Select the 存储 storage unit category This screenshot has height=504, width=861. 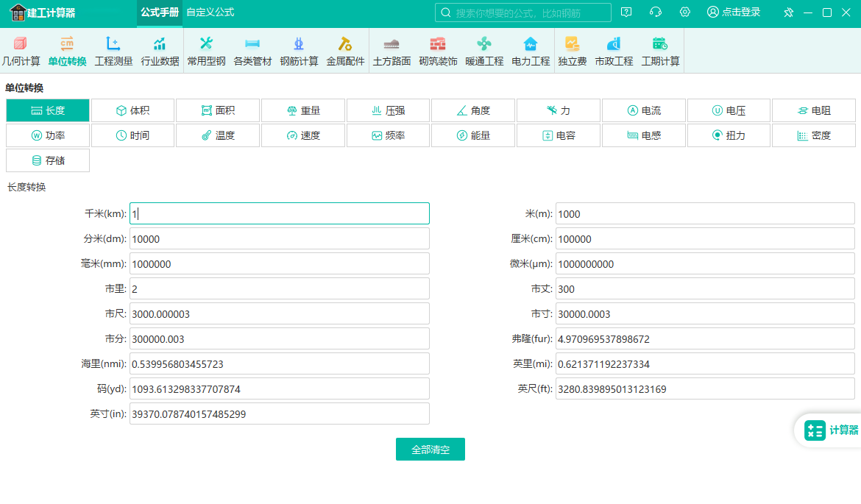48,160
